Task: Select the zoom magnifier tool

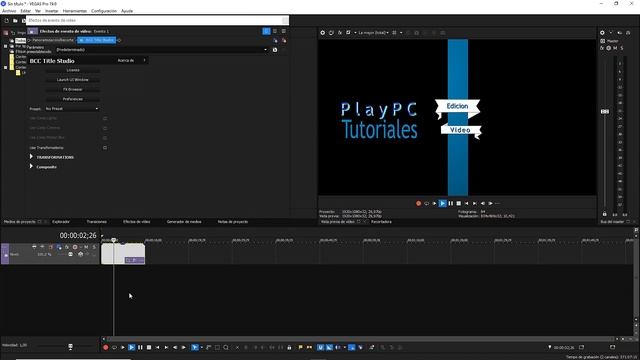Action: [x=226, y=347]
